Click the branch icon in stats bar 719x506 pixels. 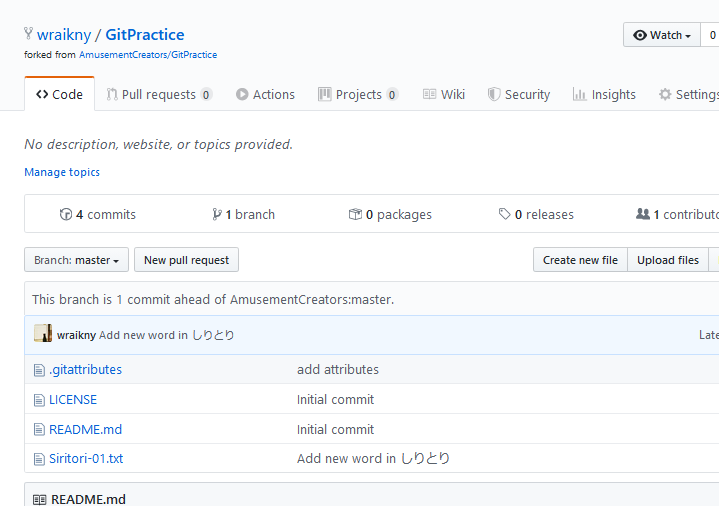click(x=217, y=214)
